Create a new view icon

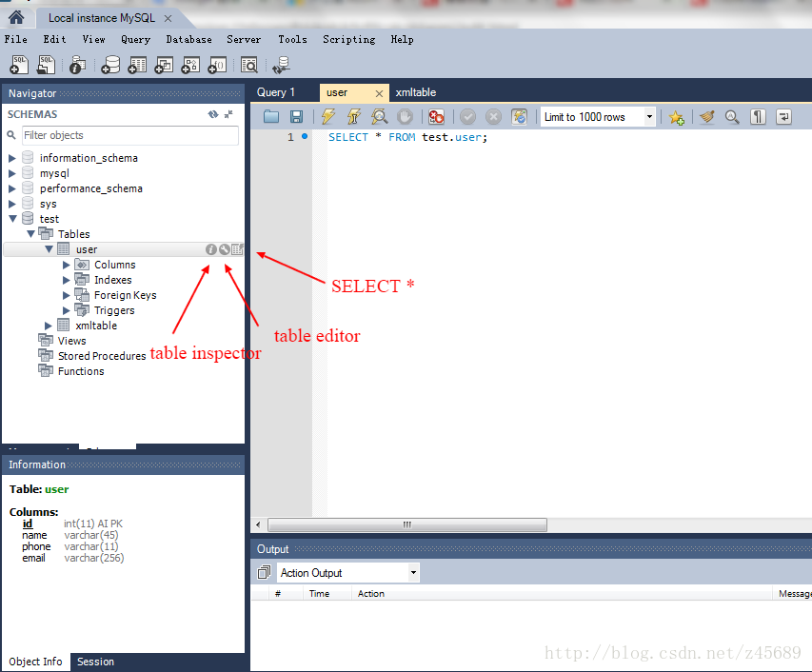(164, 65)
